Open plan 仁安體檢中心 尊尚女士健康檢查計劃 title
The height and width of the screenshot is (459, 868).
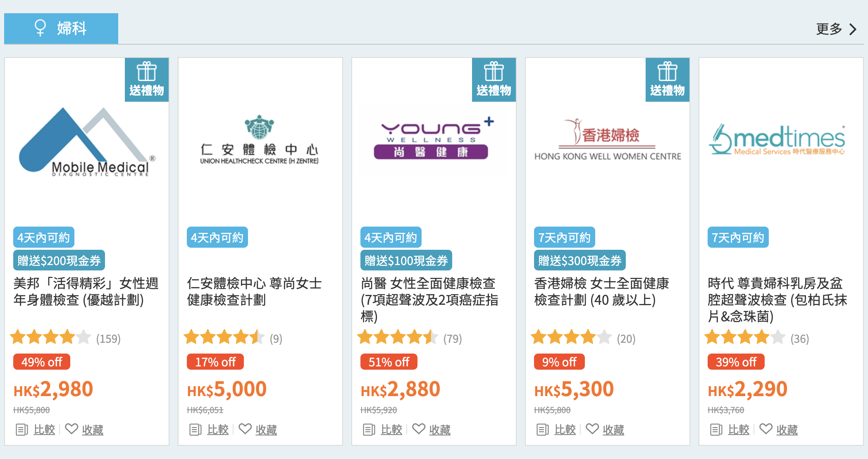[254, 292]
